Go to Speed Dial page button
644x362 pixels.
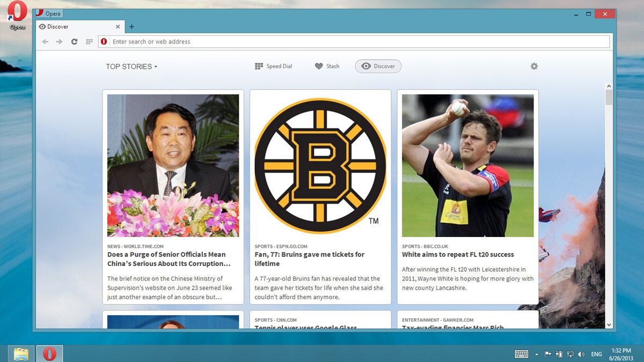tap(273, 67)
